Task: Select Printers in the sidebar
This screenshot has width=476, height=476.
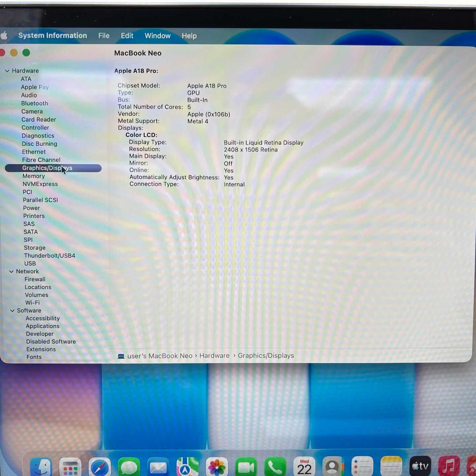Action: point(34,216)
